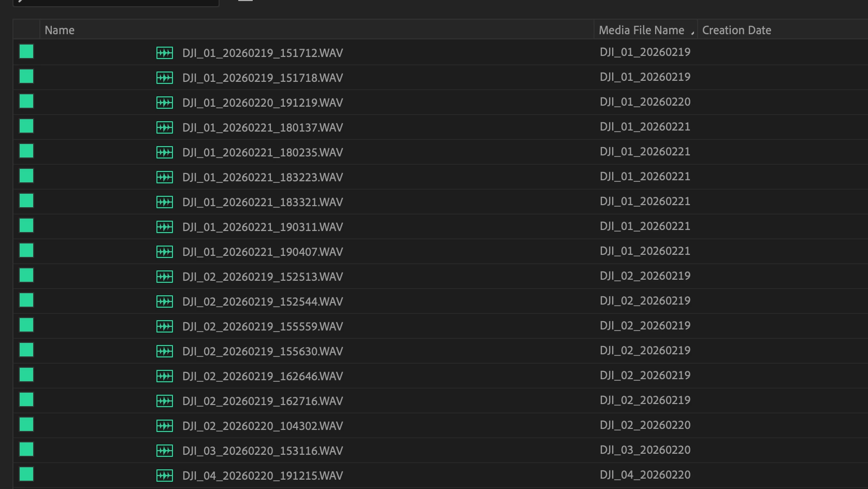Image resolution: width=868 pixels, height=489 pixels.
Task: Select clip DJI_01_20260221_190311.WAV
Action: (x=263, y=227)
